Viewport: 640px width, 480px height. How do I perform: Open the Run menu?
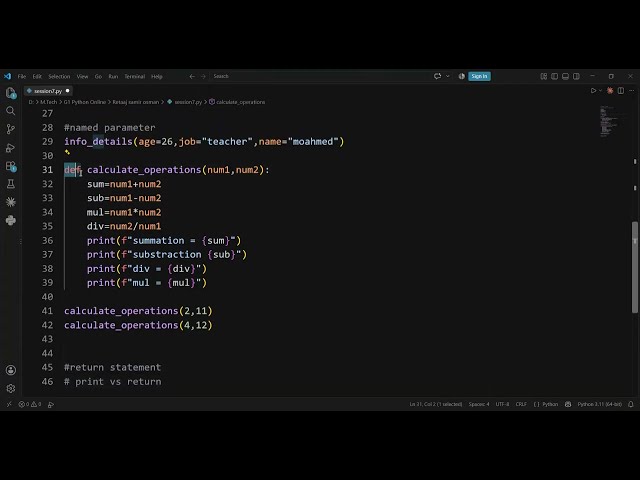pyautogui.click(x=113, y=76)
